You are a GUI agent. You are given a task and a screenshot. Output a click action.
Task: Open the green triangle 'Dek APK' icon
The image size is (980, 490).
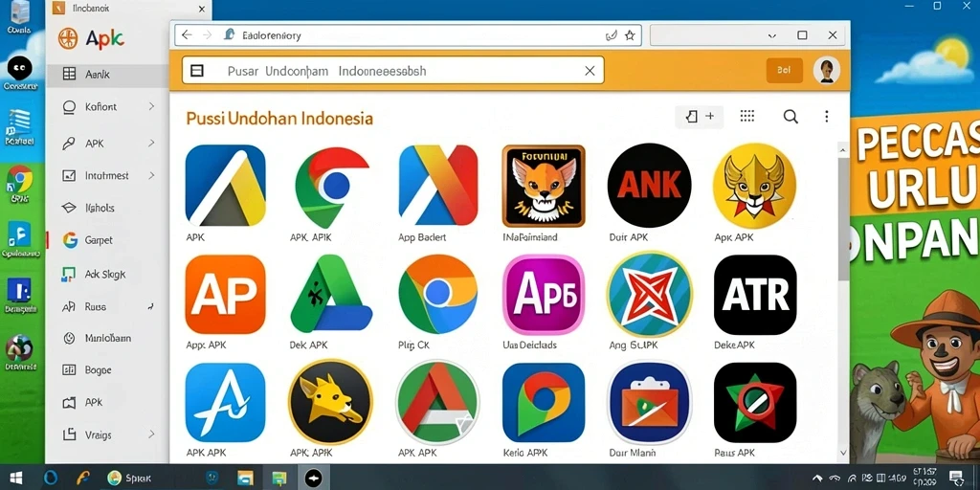(331, 295)
